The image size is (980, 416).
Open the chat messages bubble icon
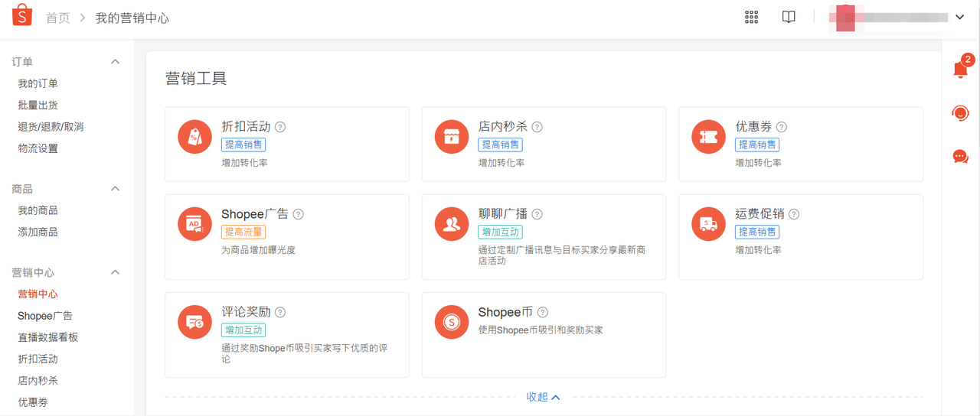(x=960, y=157)
